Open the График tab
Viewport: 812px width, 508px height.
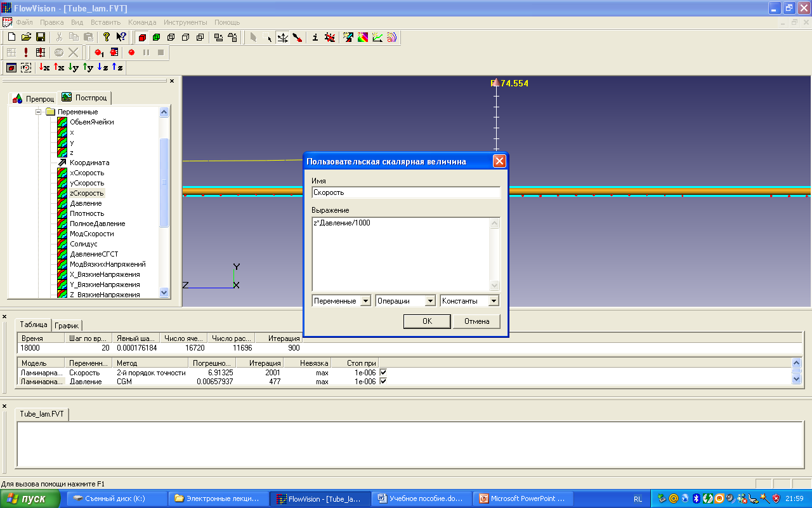pyautogui.click(x=67, y=325)
